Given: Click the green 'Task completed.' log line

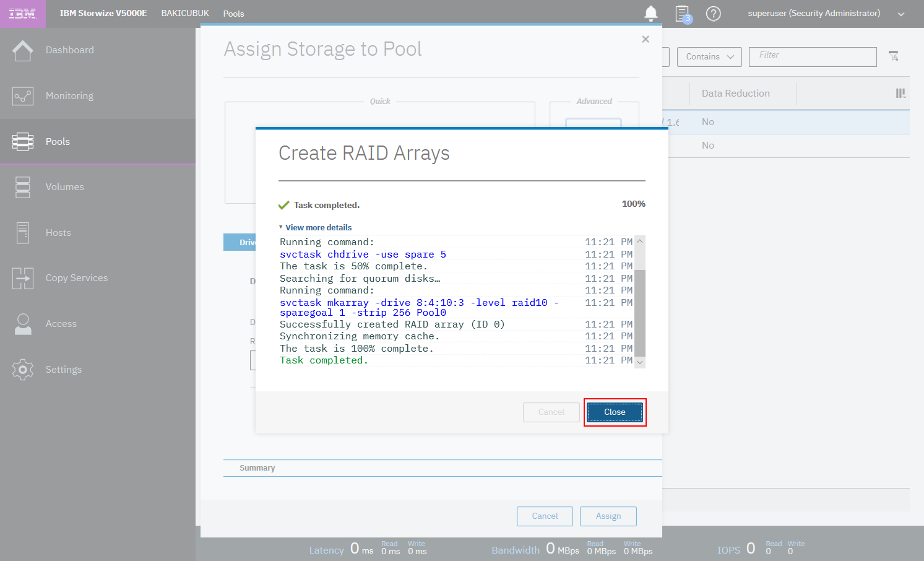Looking at the screenshot, I should tap(324, 360).
